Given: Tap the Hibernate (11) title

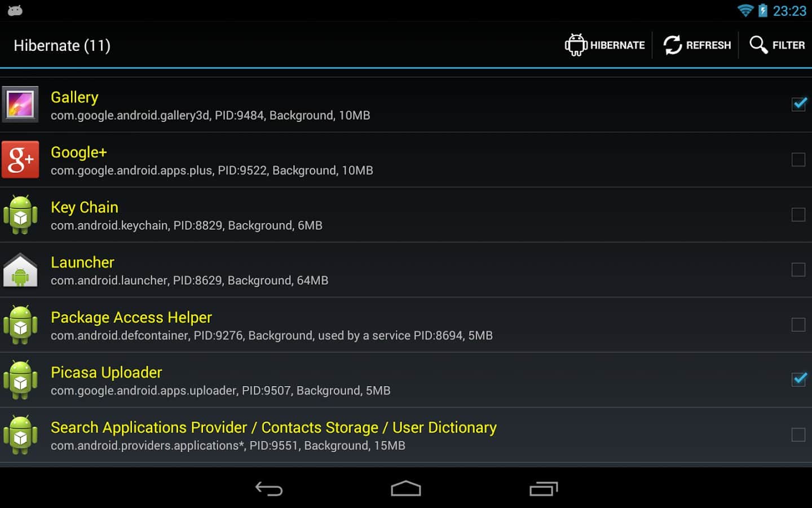Looking at the screenshot, I should pyautogui.click(x=62, y=46).
